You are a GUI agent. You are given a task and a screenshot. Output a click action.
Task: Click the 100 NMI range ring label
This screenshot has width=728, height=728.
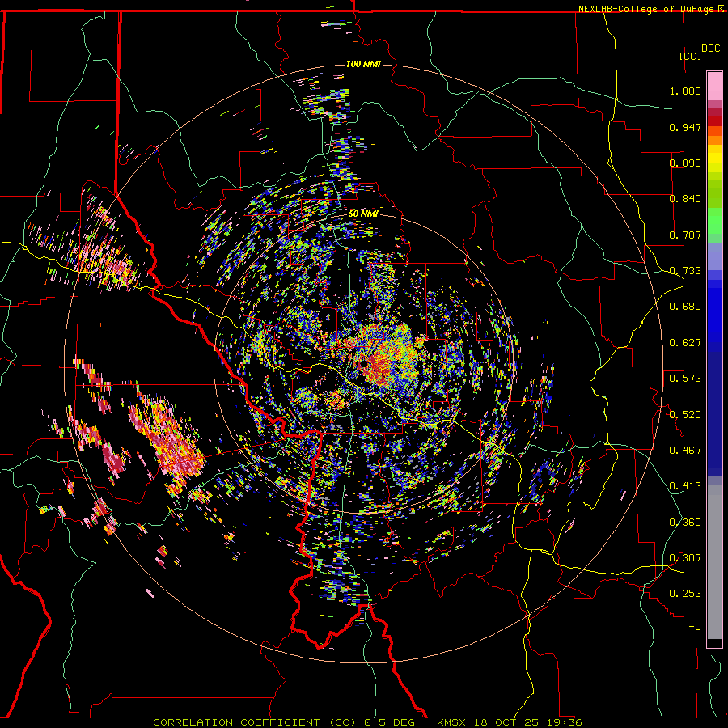coord(363,64)
